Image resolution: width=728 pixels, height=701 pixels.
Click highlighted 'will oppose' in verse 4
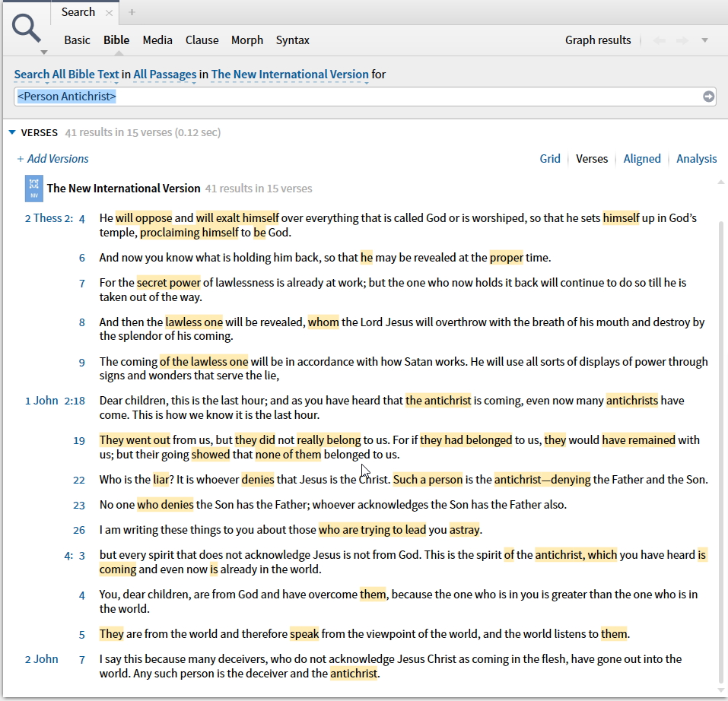(x=144, y=218)
